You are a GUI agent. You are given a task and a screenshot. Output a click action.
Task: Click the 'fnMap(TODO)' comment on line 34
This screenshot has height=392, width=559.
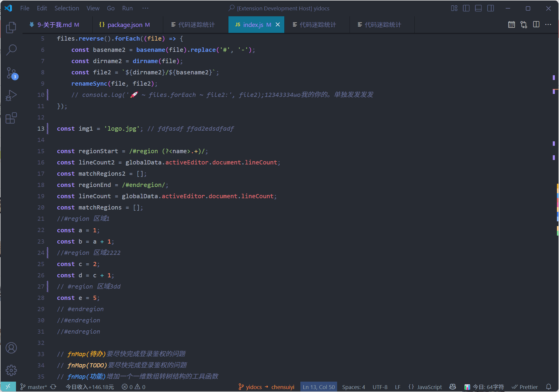(x=87, y=365)
